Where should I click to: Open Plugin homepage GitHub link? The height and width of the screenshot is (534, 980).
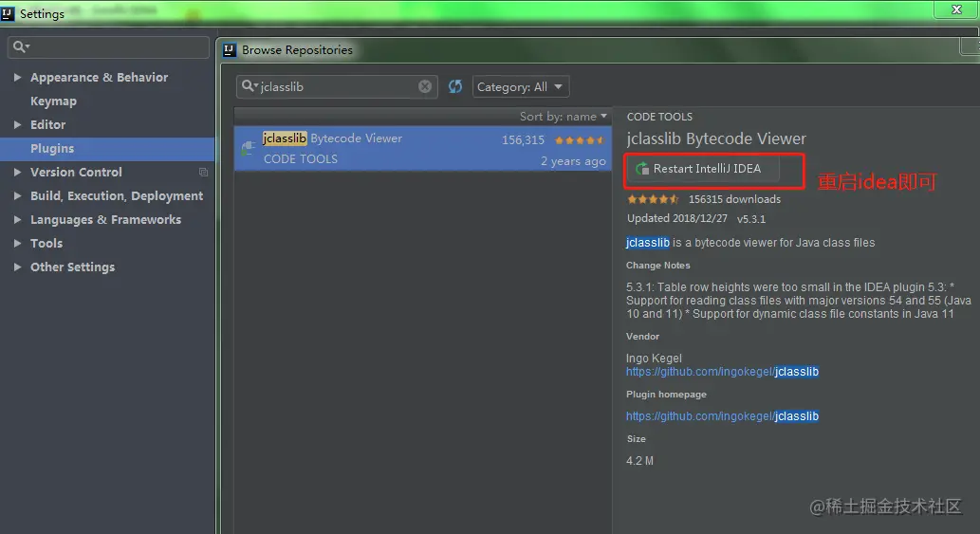click(x=722, y=416)
